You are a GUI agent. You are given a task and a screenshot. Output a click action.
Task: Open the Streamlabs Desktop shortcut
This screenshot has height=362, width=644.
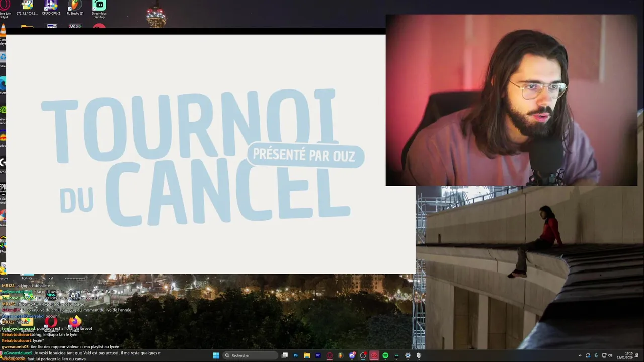(99, 10)
